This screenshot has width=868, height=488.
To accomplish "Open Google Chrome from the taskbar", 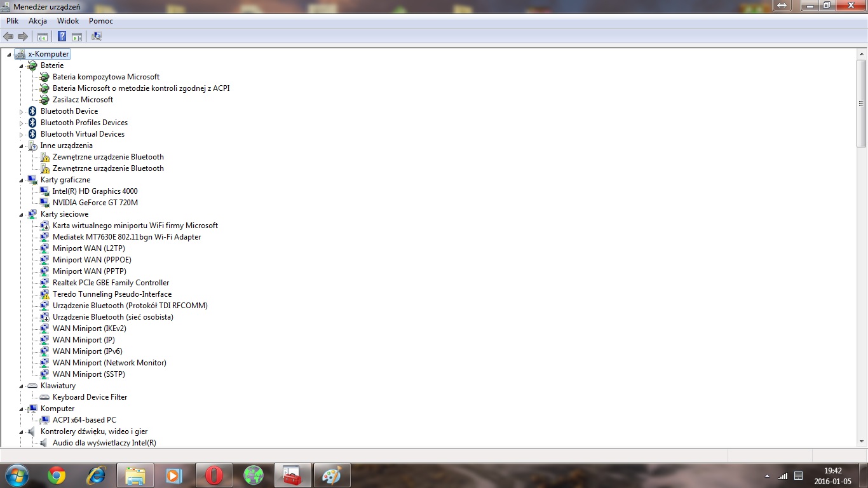I will click(x=57, y=475).
